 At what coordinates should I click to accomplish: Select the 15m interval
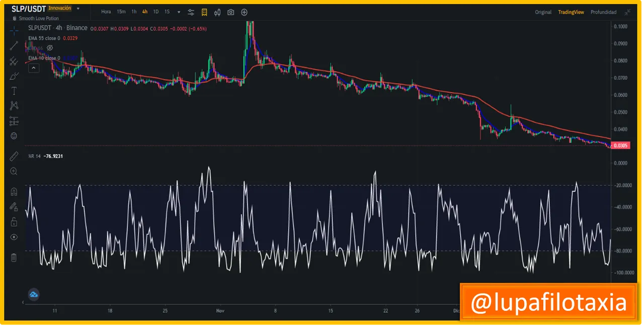pyautogui.click(x=121, y=12)
